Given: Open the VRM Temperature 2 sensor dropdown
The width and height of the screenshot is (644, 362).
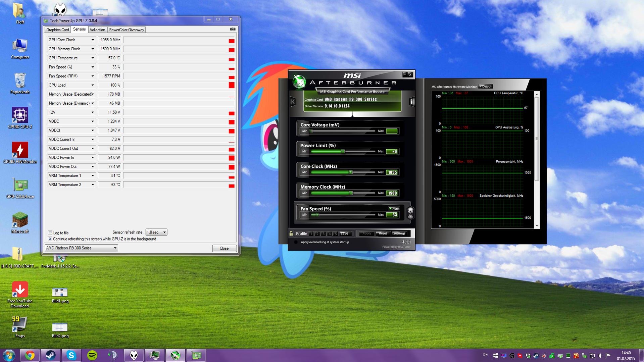Looking at the screenshot, I should 93,185.
